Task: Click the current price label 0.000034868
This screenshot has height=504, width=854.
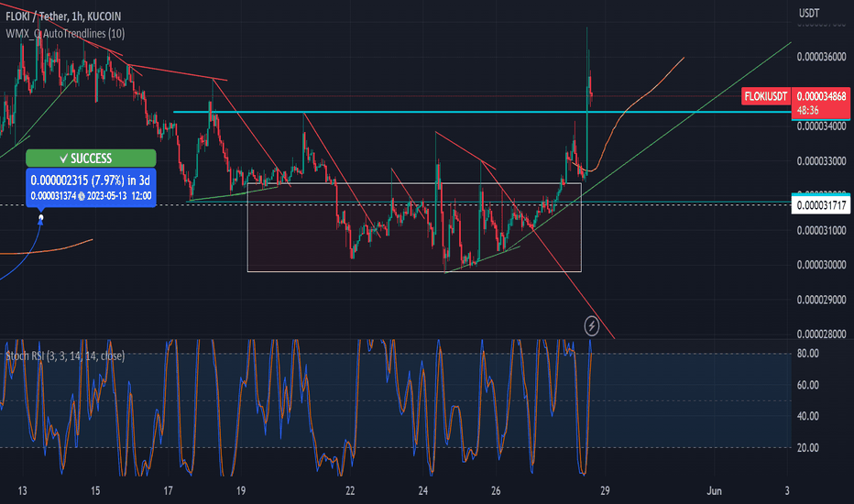Action: pyautogui.click(x=821, y=96)
